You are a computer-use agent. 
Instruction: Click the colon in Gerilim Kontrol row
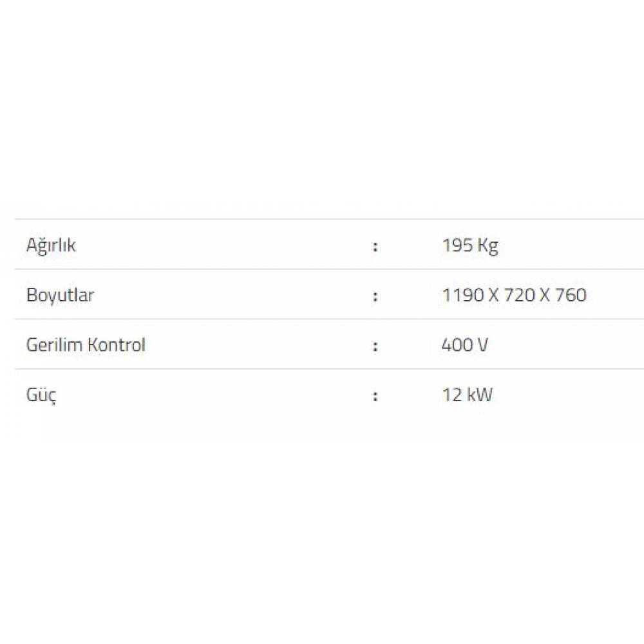click(375, 346)
